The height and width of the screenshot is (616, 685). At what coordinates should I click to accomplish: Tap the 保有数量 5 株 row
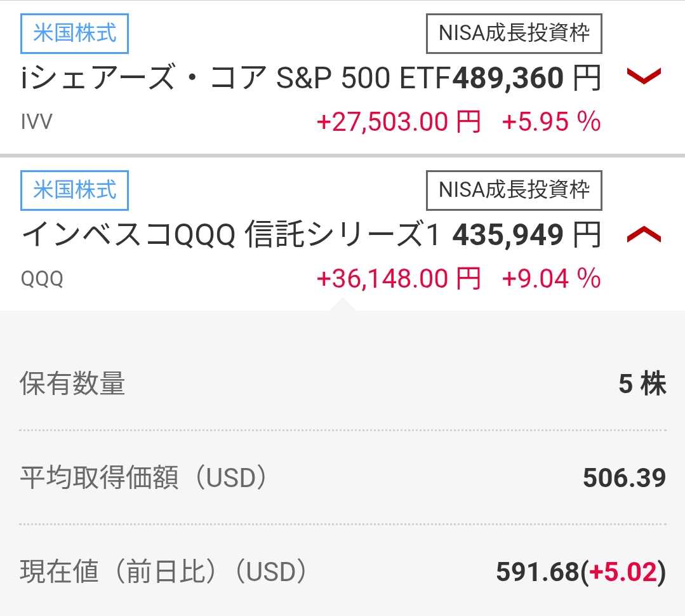click(342, 384)
